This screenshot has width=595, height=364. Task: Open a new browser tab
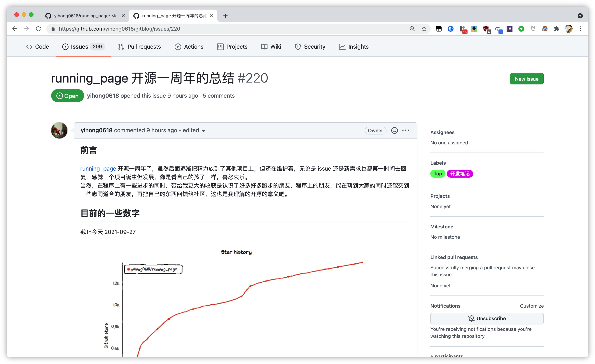(x=225, y=16)
